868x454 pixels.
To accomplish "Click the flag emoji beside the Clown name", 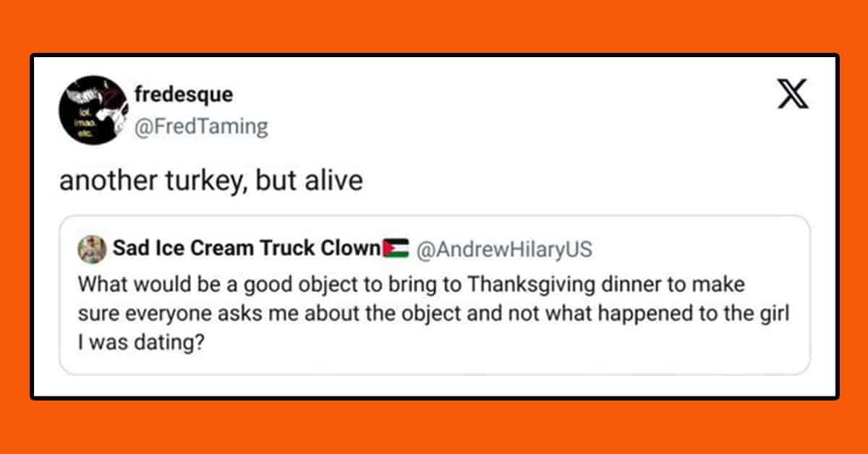I will coord(396,249).
